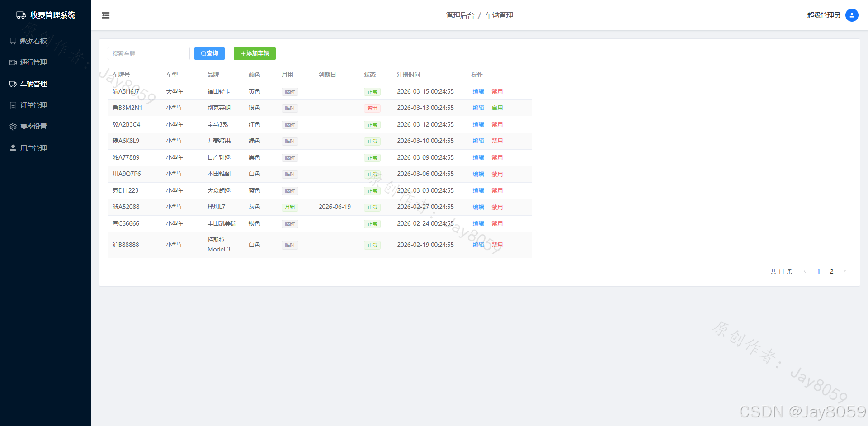868x426 pixels.
Task: Click 到期日 value 2026-06-19
Action: (335, 207)
